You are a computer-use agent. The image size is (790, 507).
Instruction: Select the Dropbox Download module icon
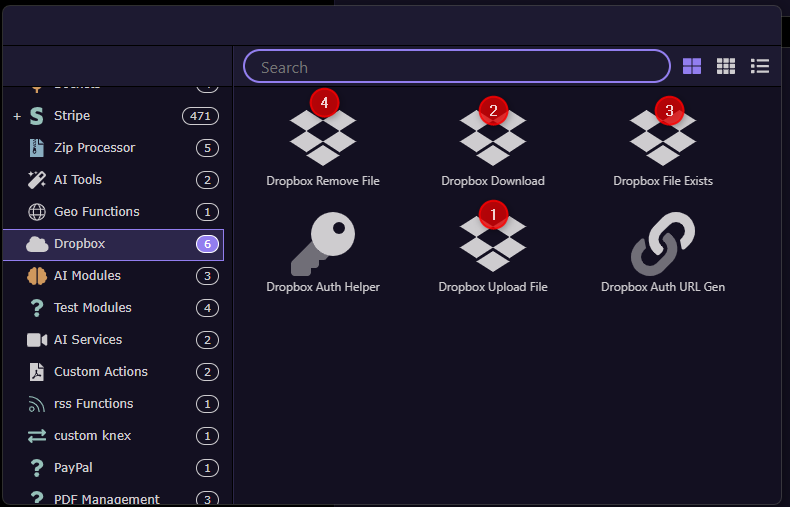tap(493, 139)
